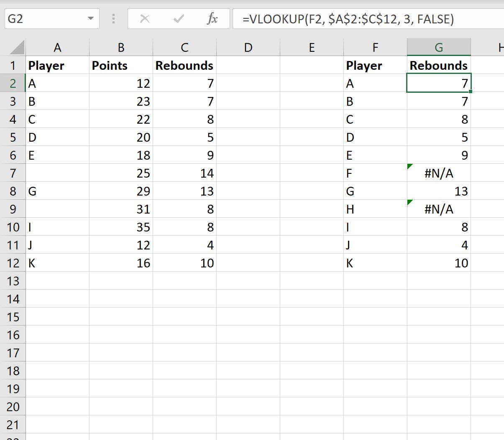Select column G header
This screenshot has width=504, height=440.
(x=438, y=47)
